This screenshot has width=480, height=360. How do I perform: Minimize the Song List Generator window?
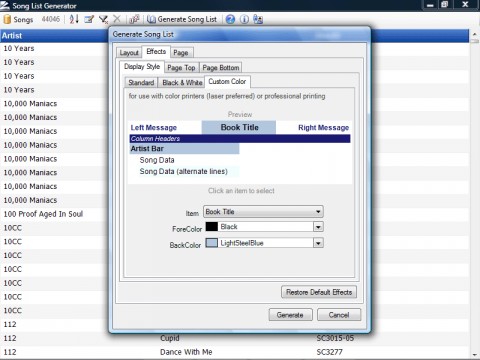point(430,5)
